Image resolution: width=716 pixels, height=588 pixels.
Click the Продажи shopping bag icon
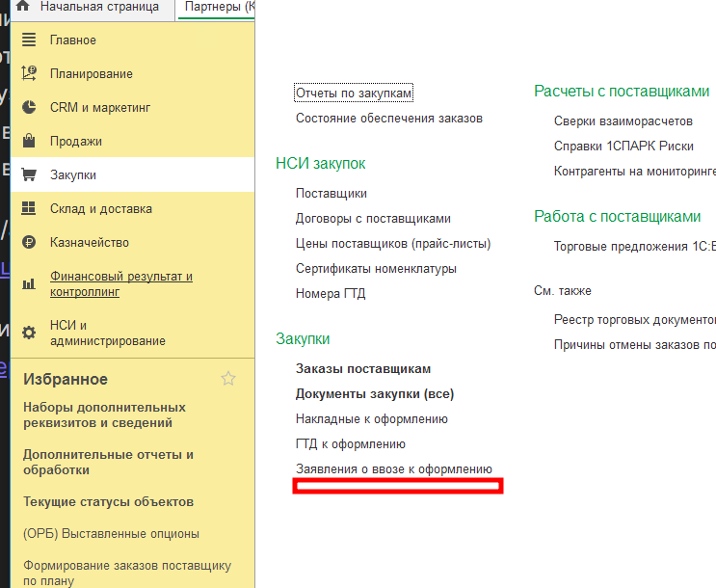click(29, 142)
